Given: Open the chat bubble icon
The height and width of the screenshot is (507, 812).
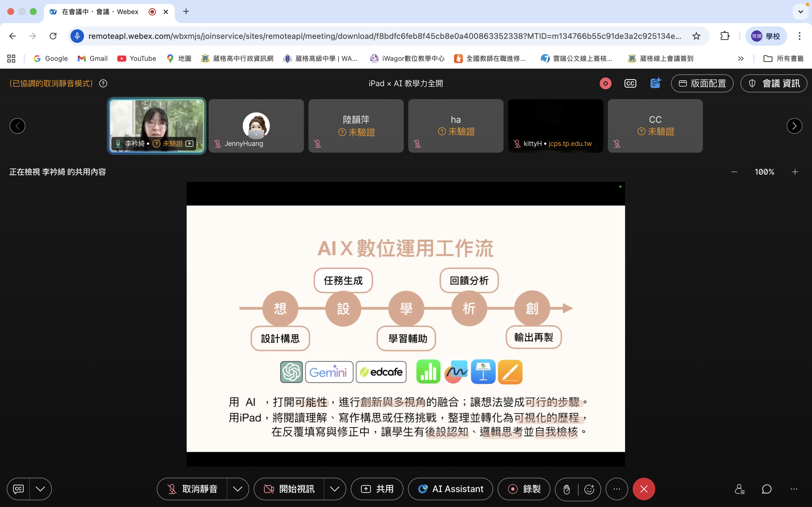Looking at the screenshot, I should click(x=766, y=489).
